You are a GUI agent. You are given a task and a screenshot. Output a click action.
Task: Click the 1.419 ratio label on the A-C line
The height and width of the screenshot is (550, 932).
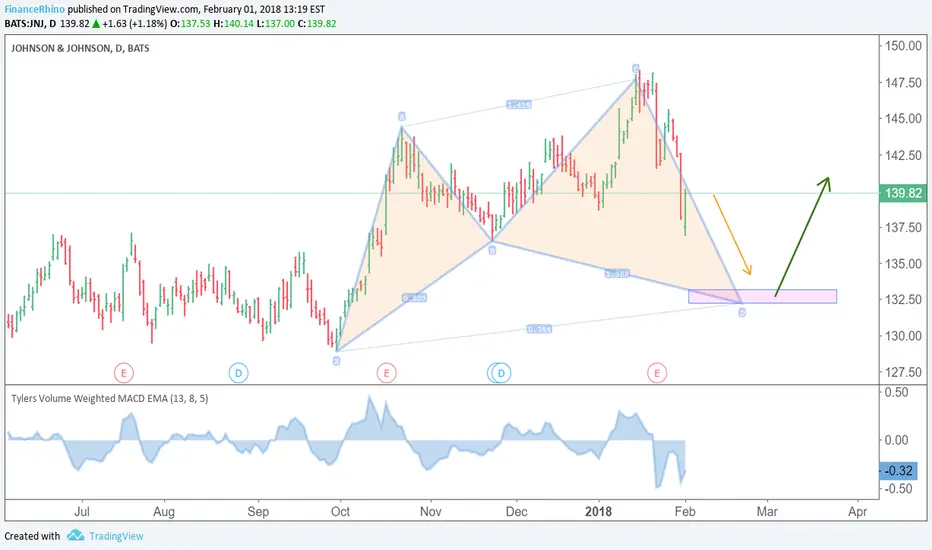[519, 105]
